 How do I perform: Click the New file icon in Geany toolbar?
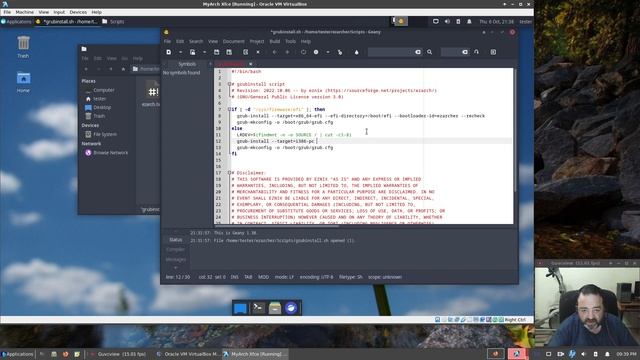(169, 52)
